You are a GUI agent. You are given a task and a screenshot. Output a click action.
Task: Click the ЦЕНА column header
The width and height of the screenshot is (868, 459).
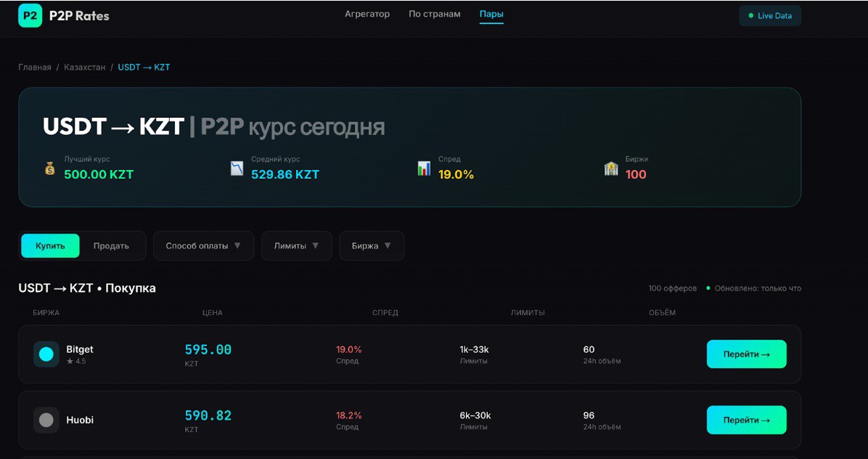click(213, 313)
